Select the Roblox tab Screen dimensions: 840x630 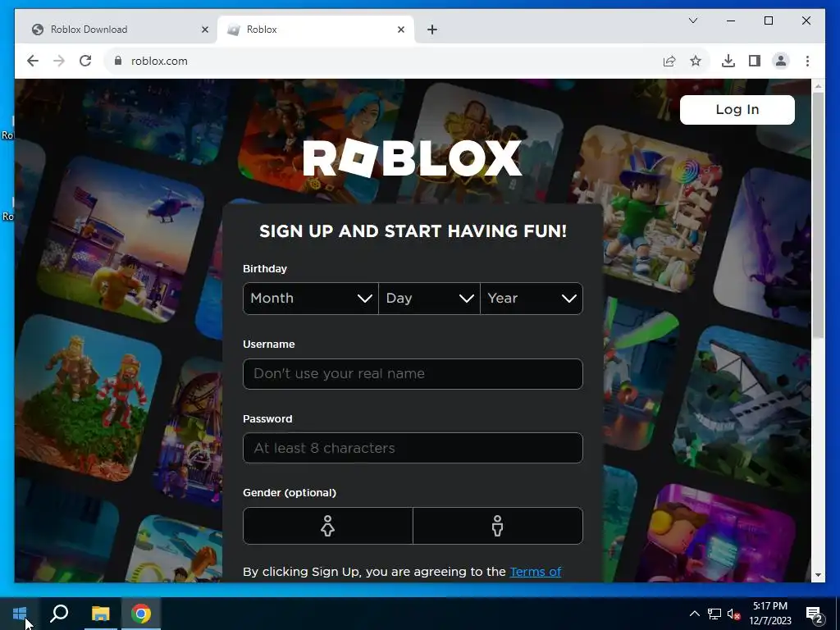tap(316, 30)
